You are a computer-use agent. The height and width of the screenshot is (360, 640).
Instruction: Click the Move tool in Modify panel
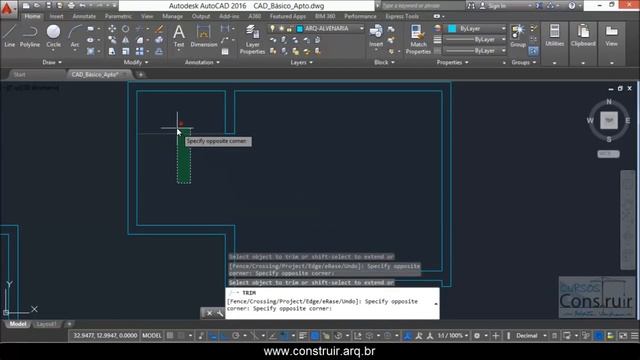(x=112, y=29)
